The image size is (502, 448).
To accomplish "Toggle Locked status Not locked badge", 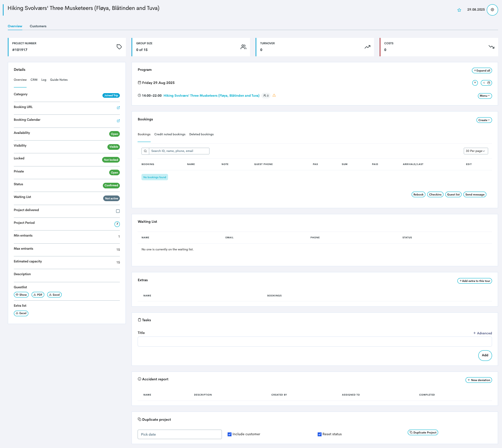I will coord(111,160).
